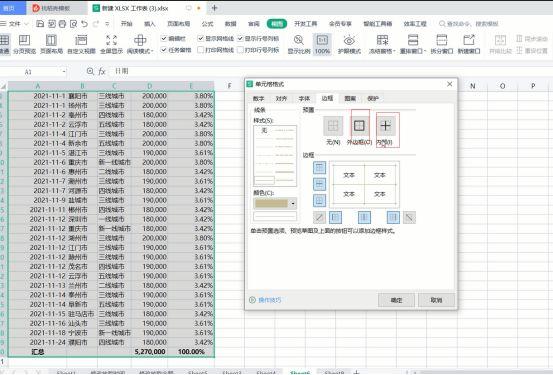Switch to Page Layout view (页面布局) in ribbon

click(x=51, y=44)
